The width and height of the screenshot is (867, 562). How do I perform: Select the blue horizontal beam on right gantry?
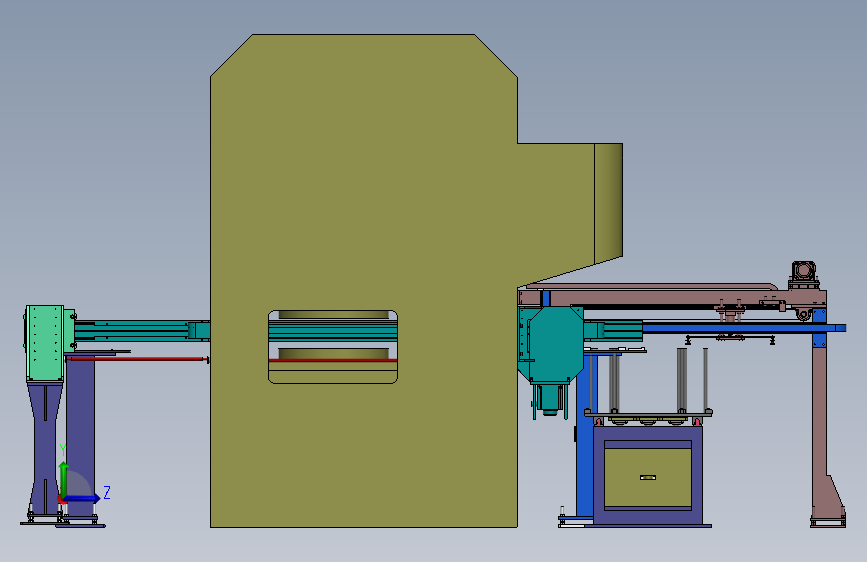click(744, 328)
